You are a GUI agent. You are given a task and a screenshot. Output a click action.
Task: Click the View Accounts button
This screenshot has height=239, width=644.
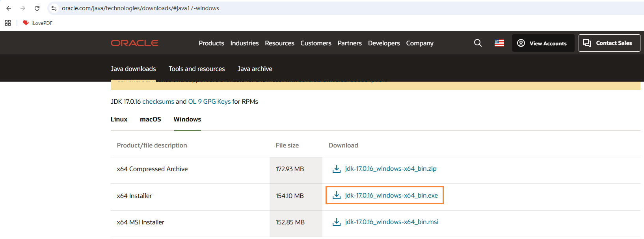click(543, 43)
